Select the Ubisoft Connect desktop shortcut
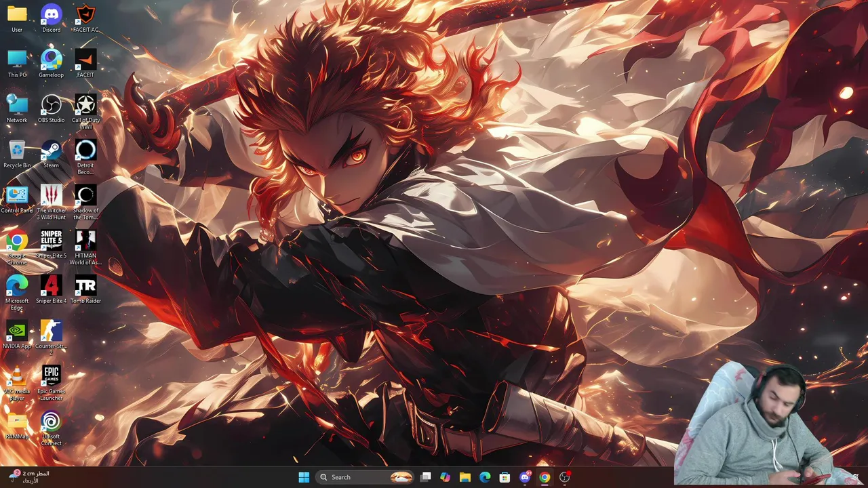 pyautogui.click(x=52, y=429)
